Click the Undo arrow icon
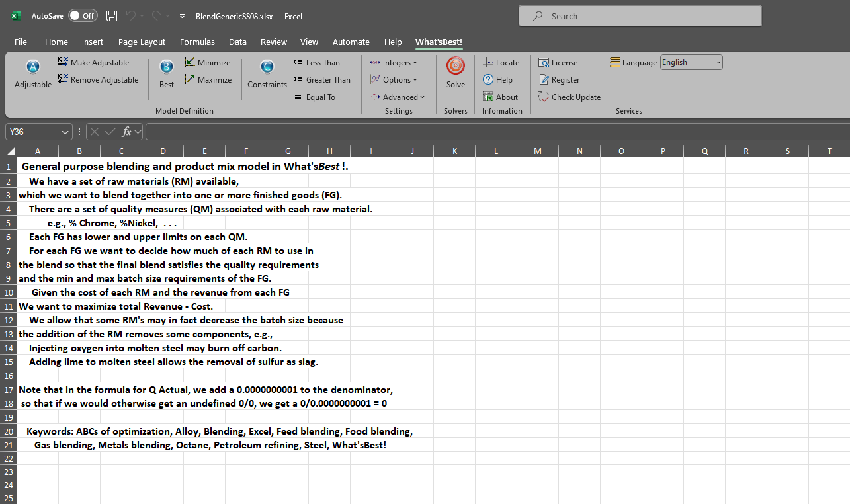The width and height of the screenshot is (850, 504). tap(130, 16)
